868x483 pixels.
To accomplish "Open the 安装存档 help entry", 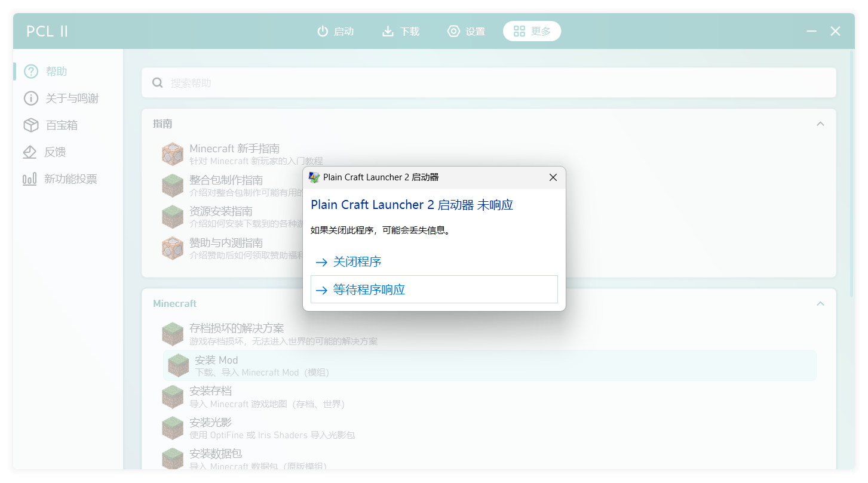I will pos(490,397).
